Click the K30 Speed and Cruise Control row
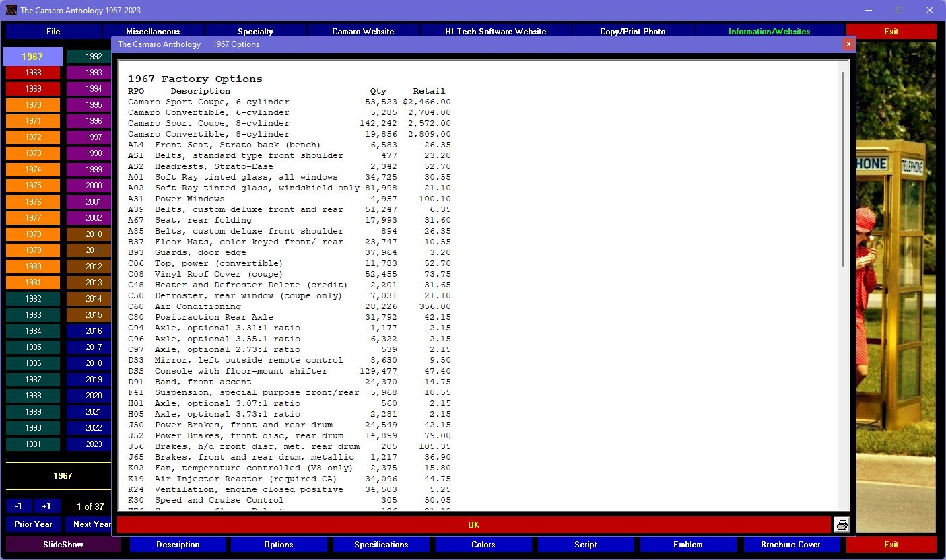The height and width of the screenshot is (560, 946). [x=290, y=500]
